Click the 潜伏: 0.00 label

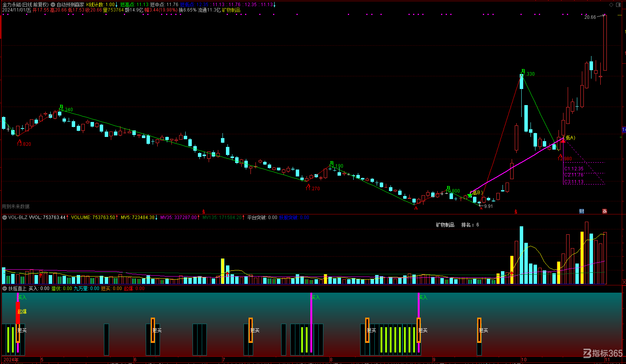(x=62, y=288)
